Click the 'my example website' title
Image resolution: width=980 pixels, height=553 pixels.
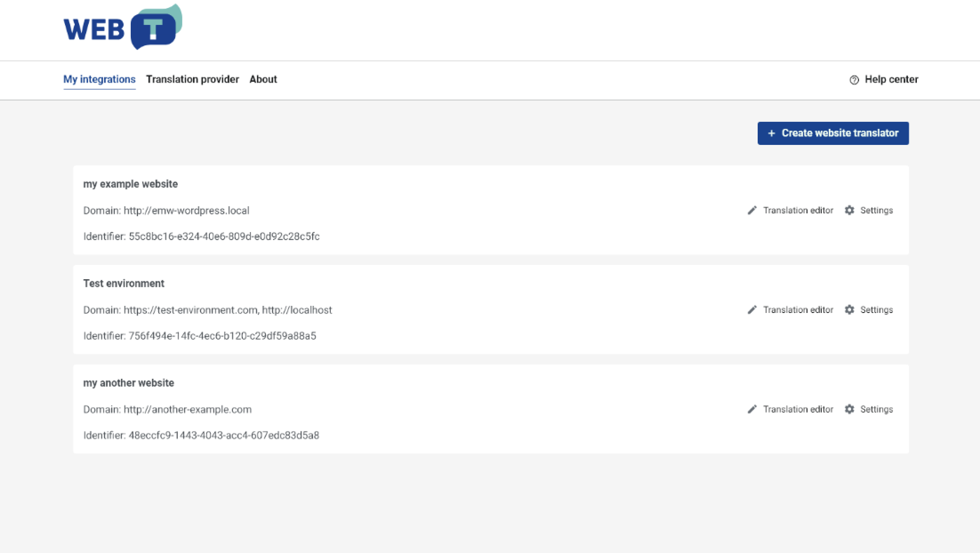pos(130,184)
